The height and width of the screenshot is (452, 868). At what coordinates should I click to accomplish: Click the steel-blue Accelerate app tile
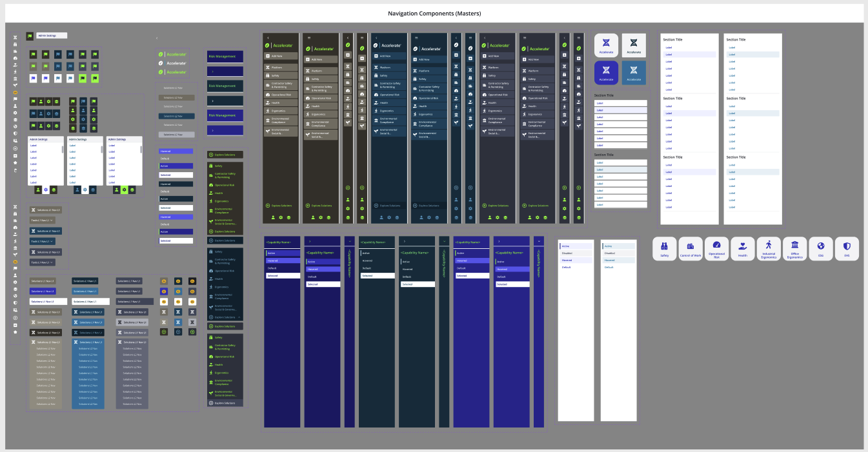pyautogui.click(x=634, y=72)
